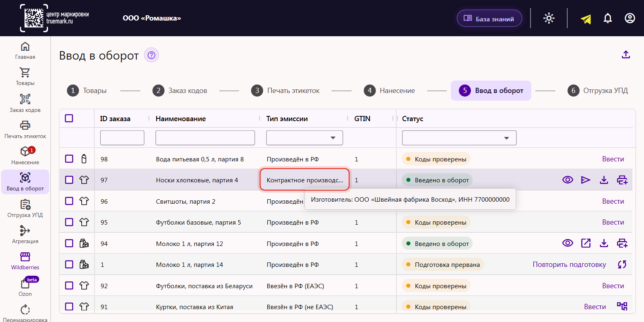Click Повторить подготовку for Молоко партия 14
Viewport: 644px width, 322px height.
[569, 264]
